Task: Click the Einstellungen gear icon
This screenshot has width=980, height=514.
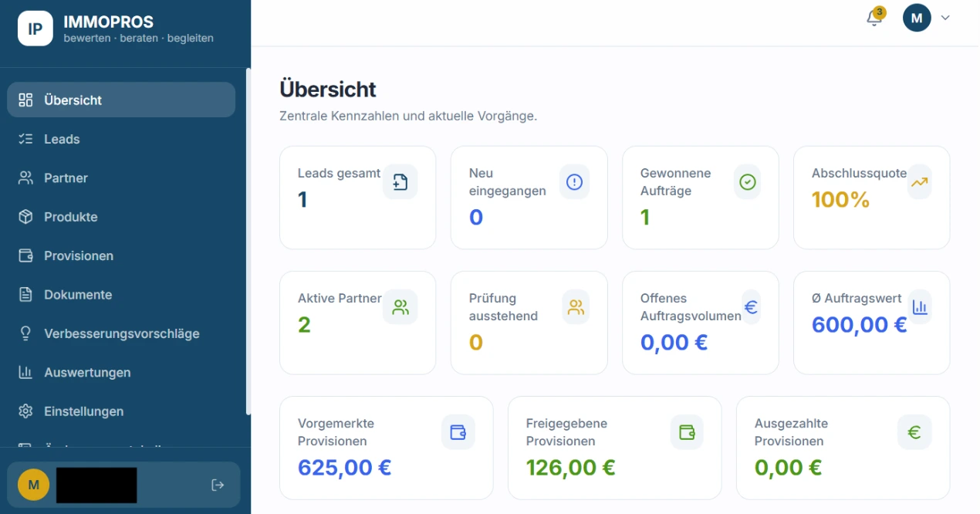Action: 25,411
